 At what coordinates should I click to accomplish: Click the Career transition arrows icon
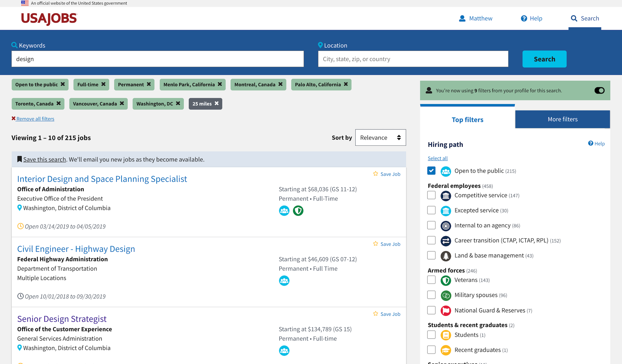(446, 241)
